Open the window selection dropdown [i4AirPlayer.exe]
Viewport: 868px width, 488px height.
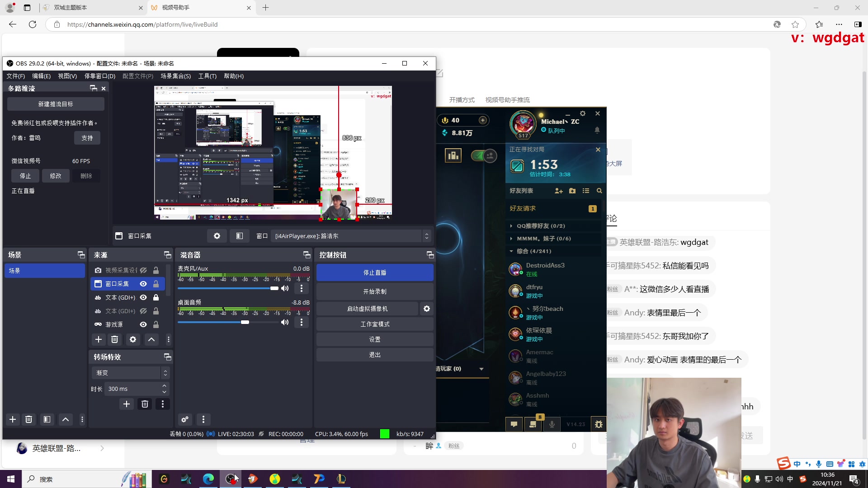coord(350,236)
